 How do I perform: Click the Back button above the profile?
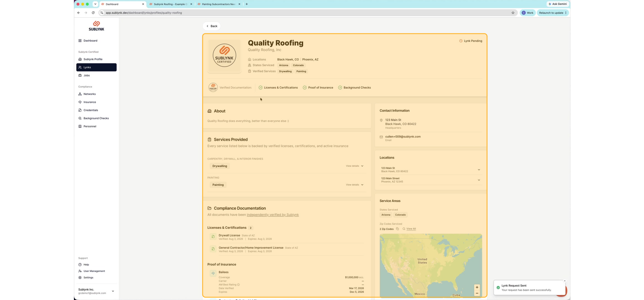tap(212, 26)
